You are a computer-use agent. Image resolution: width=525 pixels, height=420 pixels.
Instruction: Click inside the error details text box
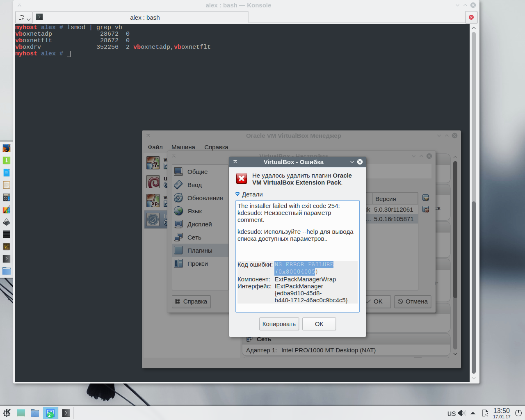point(297,256)
